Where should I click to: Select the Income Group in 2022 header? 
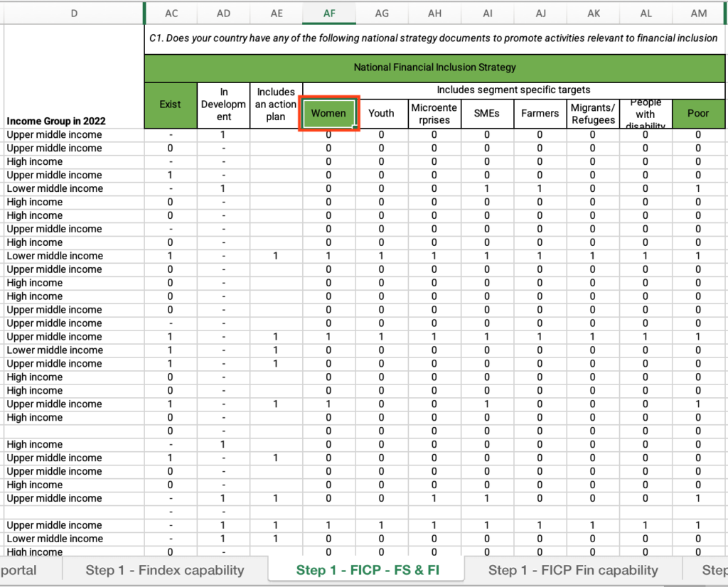pos(74,76)
